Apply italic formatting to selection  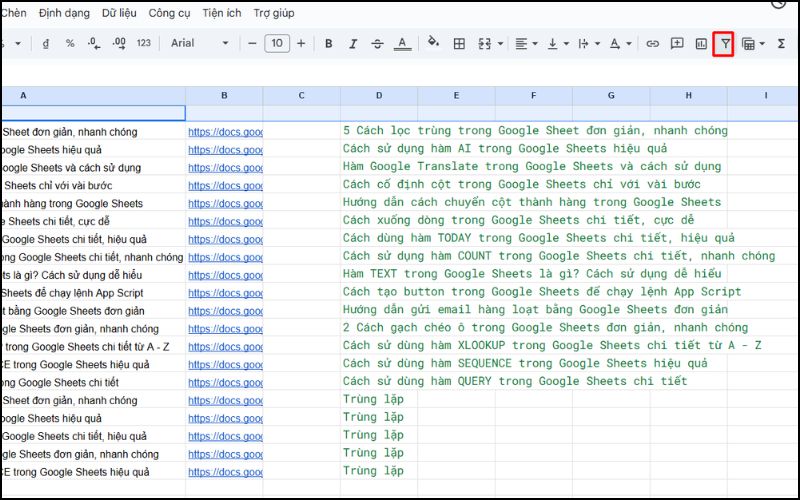point(352,44)
